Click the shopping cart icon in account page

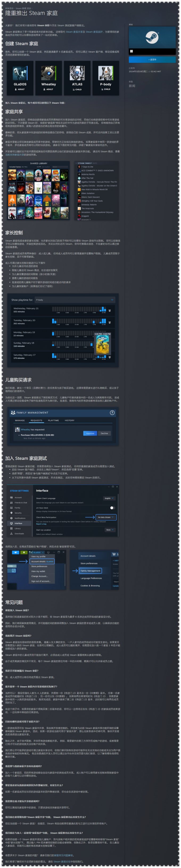[x=114, y=554]
